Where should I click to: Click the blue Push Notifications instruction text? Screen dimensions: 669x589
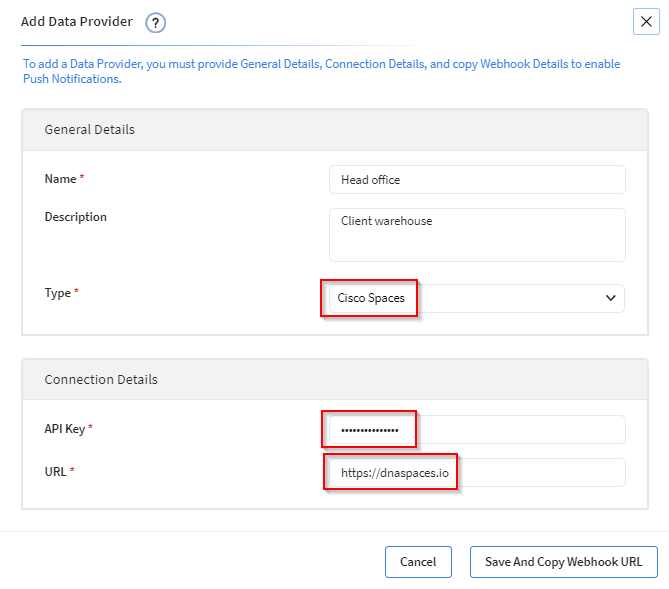[x=321, y=71]
